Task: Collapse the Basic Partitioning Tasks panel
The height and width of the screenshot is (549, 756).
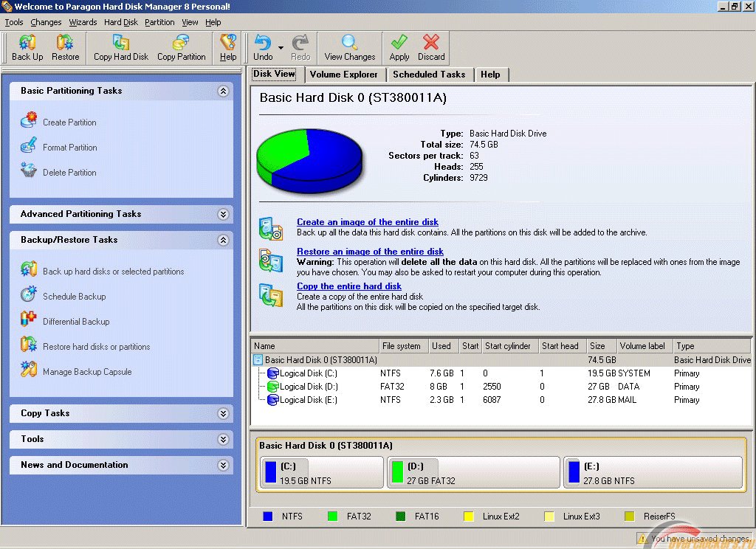Action: pos(223,91)
